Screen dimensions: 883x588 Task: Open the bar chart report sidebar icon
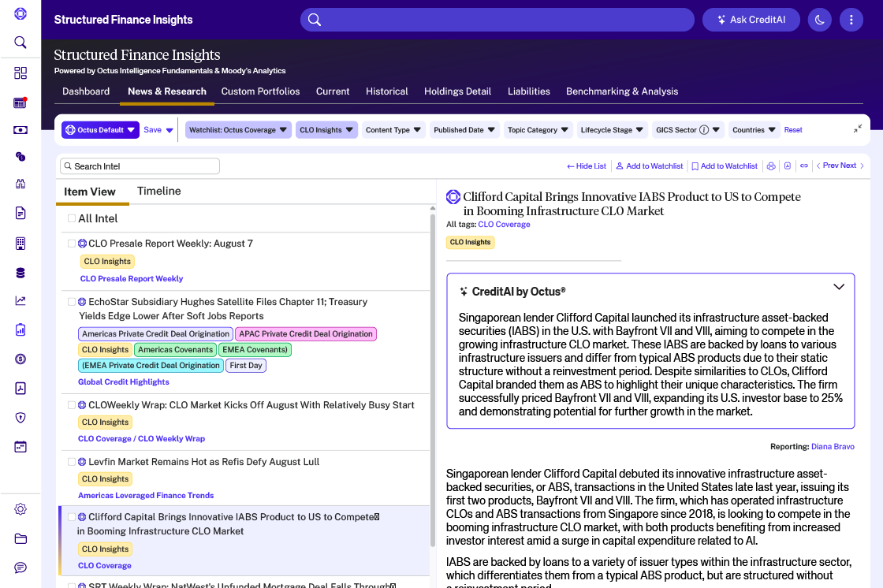(x=20, y=330)
